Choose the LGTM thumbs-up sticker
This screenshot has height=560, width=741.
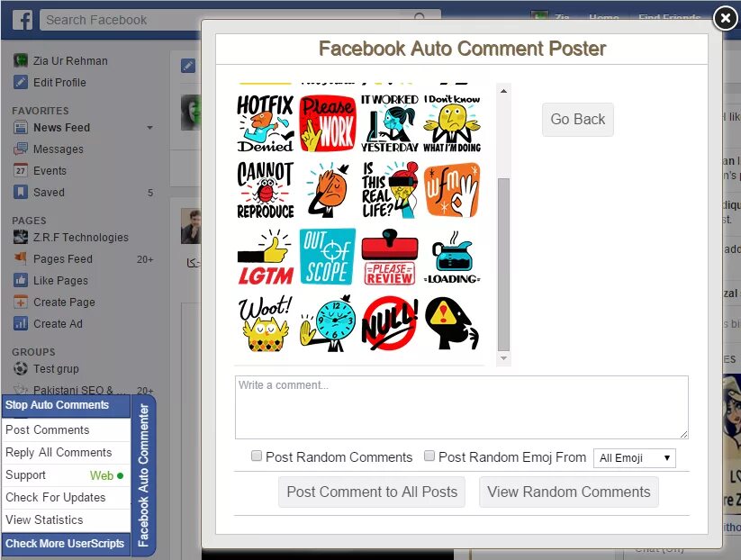click(265, 257)
